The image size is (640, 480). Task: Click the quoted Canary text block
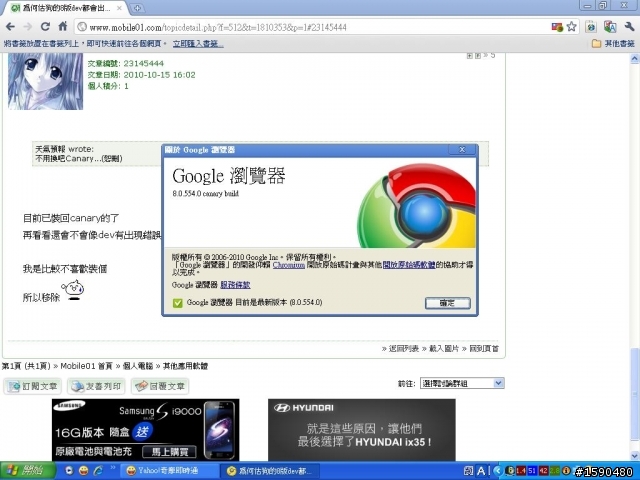260,154
